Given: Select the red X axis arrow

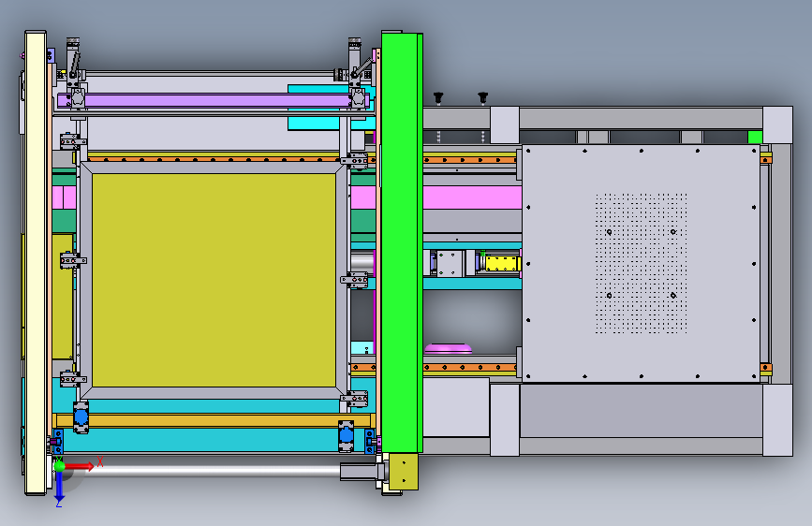Looking at the screenshot, I should [80, 466].
